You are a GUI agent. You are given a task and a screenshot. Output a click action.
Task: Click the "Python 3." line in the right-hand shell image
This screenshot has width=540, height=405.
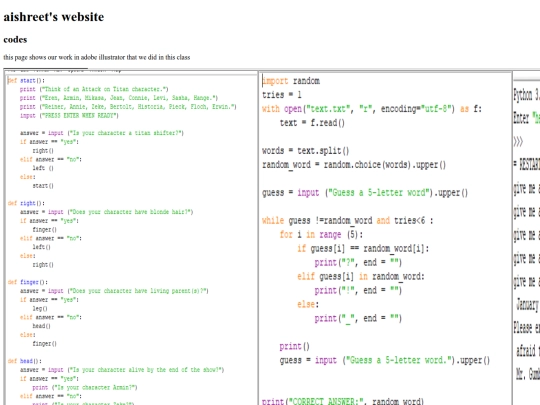pos(527,94)
